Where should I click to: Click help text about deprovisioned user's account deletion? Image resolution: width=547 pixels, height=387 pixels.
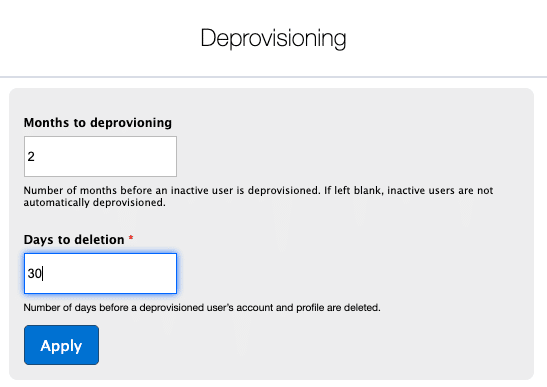[x=202, y=308]
